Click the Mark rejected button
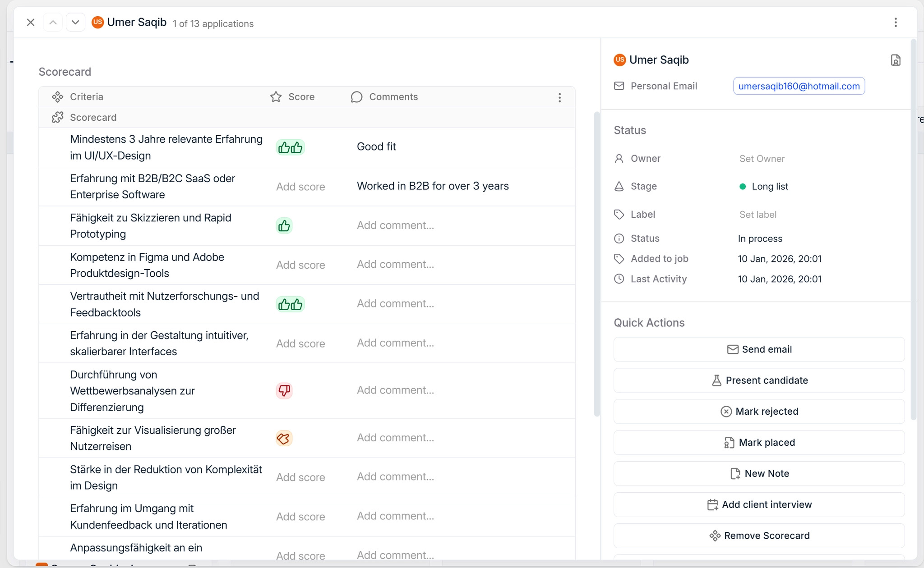924x568 pixels. pos(759,412)
